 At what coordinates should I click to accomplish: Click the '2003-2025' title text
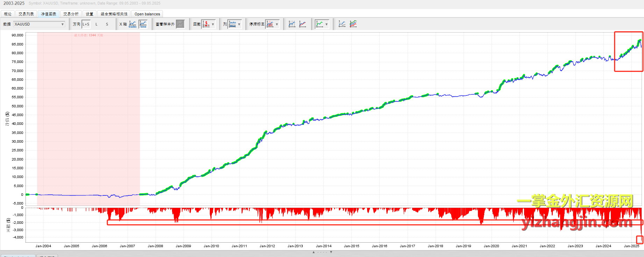coord(14,3)
